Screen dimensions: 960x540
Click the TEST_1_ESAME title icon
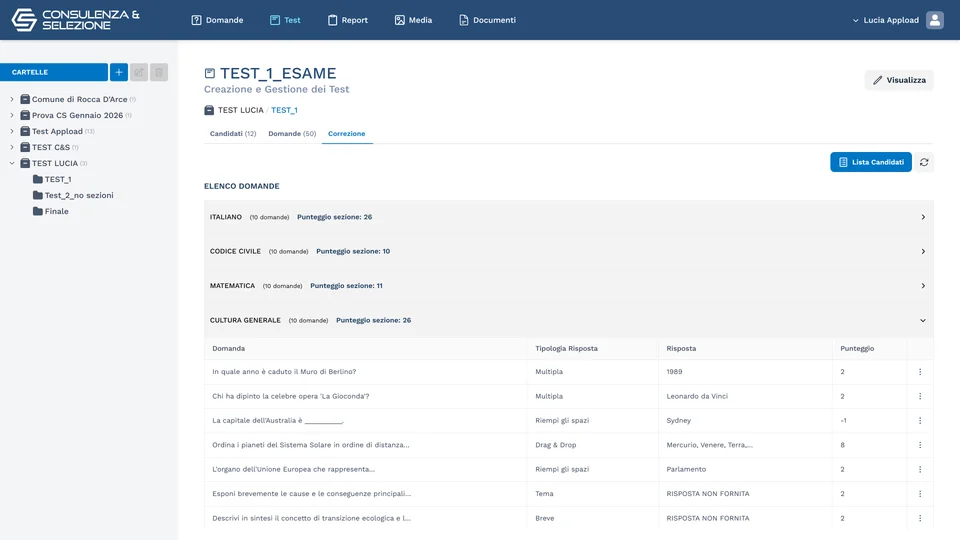coord(209,73)
